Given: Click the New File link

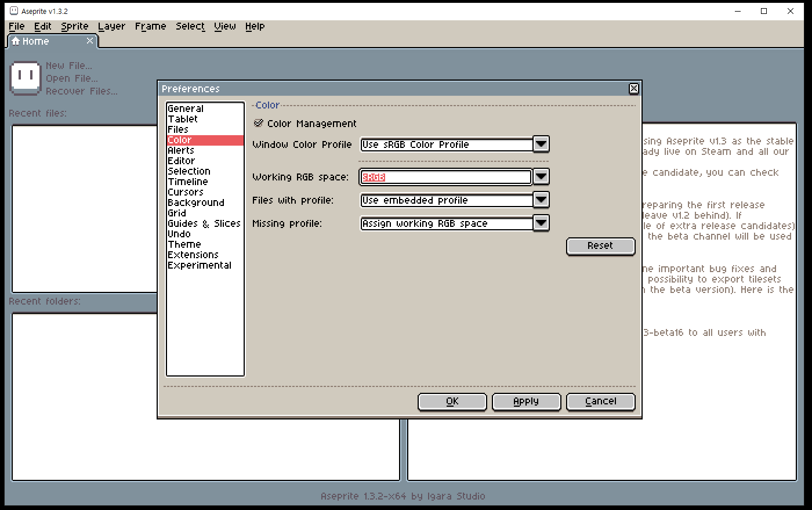Looking at the screenshot, I should [69, 66].
